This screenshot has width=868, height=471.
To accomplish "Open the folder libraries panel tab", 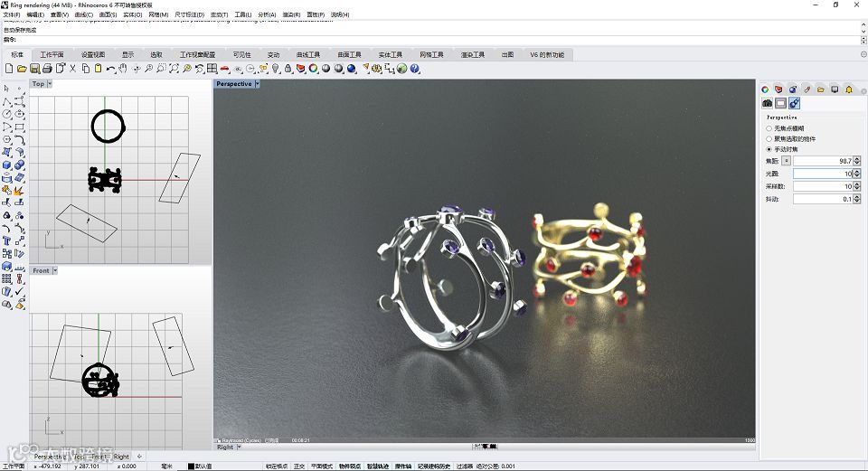I will point(820,89).
